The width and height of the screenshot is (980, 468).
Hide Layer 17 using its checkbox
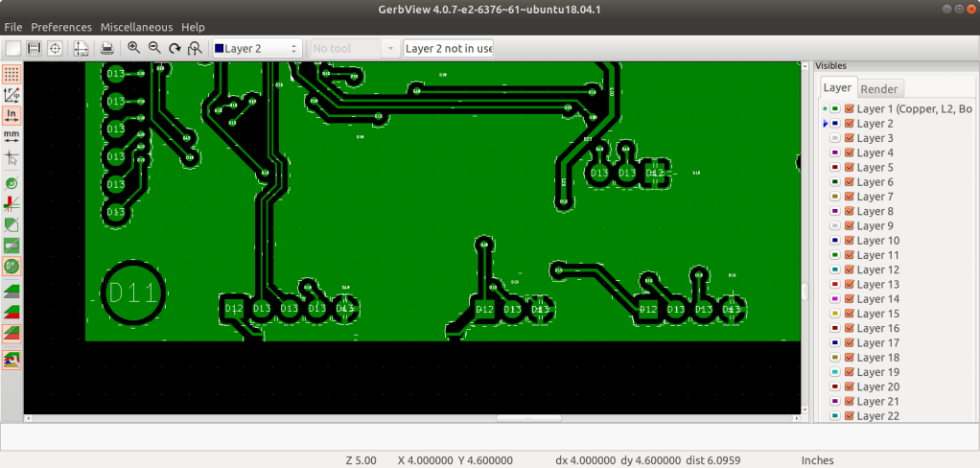tap(849, 343)
